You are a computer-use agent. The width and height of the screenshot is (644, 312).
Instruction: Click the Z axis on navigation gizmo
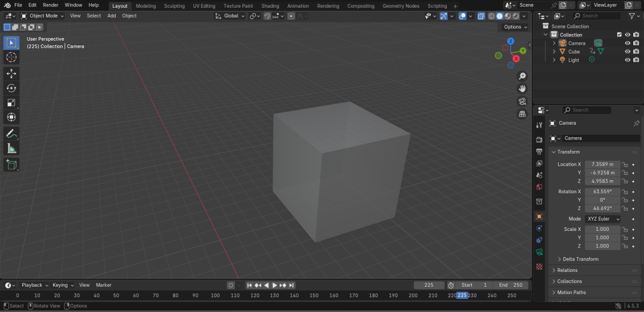[x=510, y=41]
